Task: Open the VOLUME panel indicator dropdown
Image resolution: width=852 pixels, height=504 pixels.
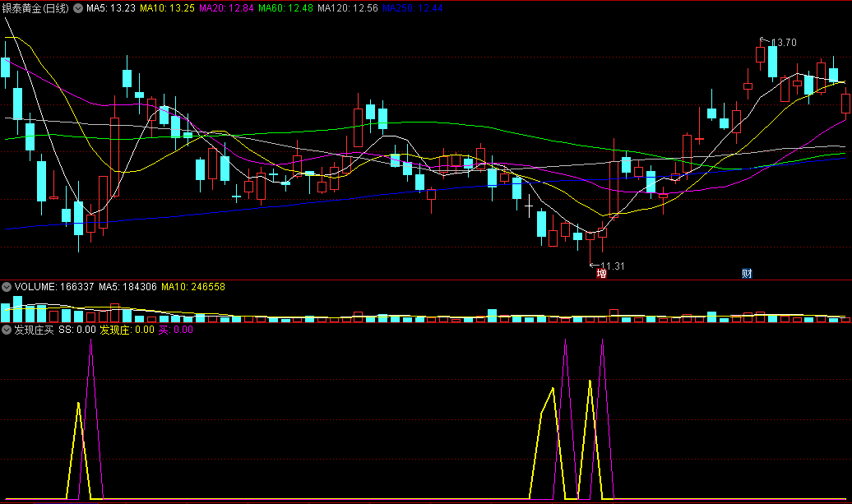Action: (7, 287)
